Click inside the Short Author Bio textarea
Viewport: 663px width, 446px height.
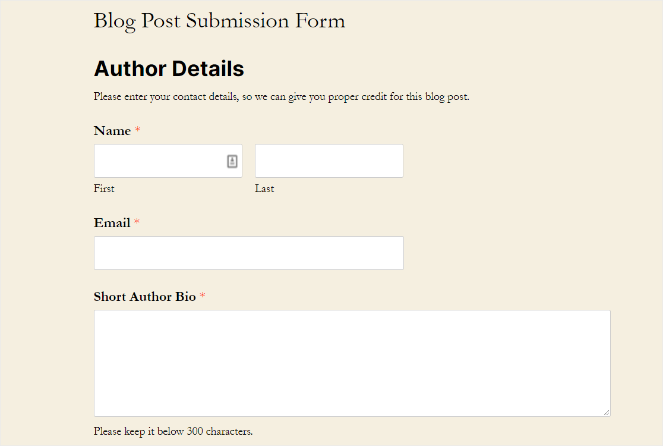pyautogui.click(x=352, y=363)
